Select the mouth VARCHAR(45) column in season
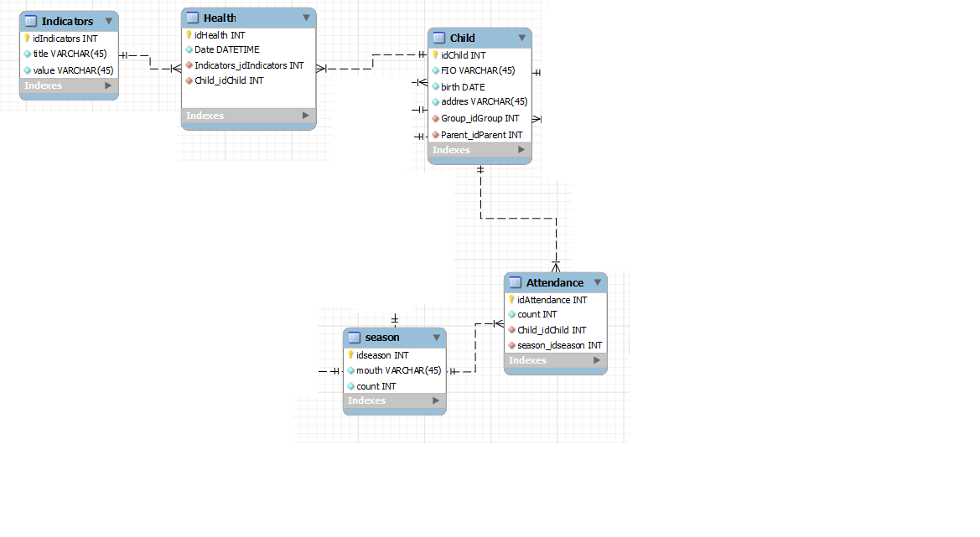Image resolution: width=980 pixels, height=537 pixels. pyautogui.click(x=398, y=370)
